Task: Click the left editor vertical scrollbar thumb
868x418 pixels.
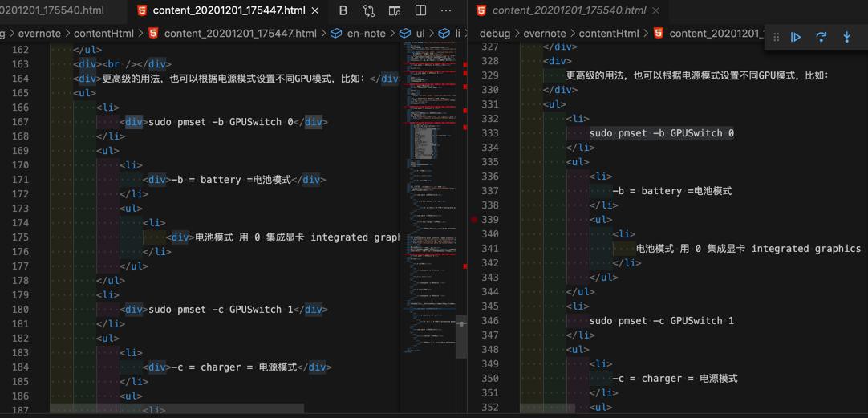Action: coord(462,339)
